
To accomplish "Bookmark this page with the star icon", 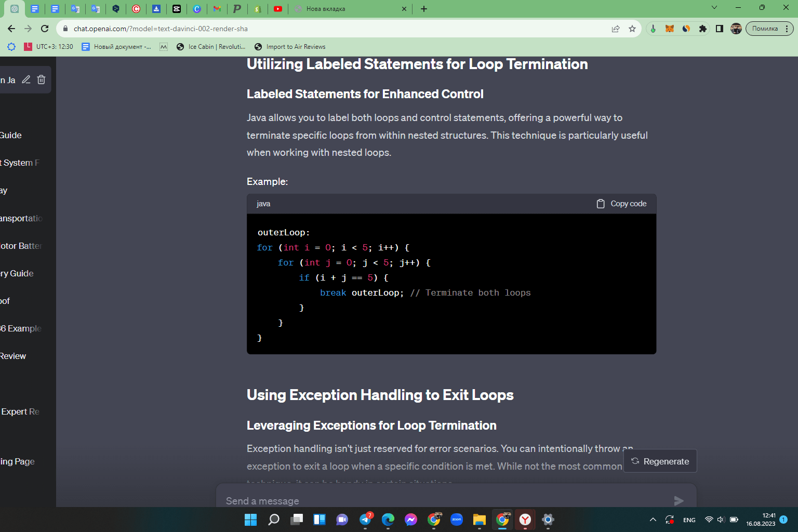I will pos(633,29).
